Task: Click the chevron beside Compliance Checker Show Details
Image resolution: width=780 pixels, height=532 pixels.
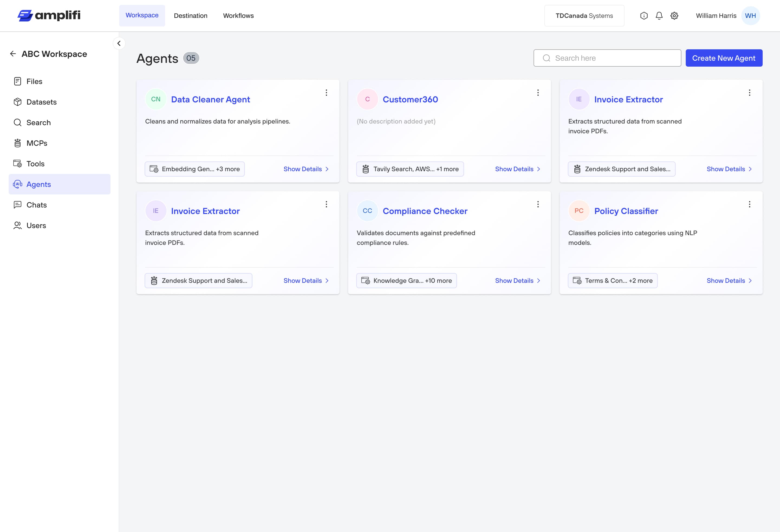Action: pyautogui.click(x=538, y=281)
